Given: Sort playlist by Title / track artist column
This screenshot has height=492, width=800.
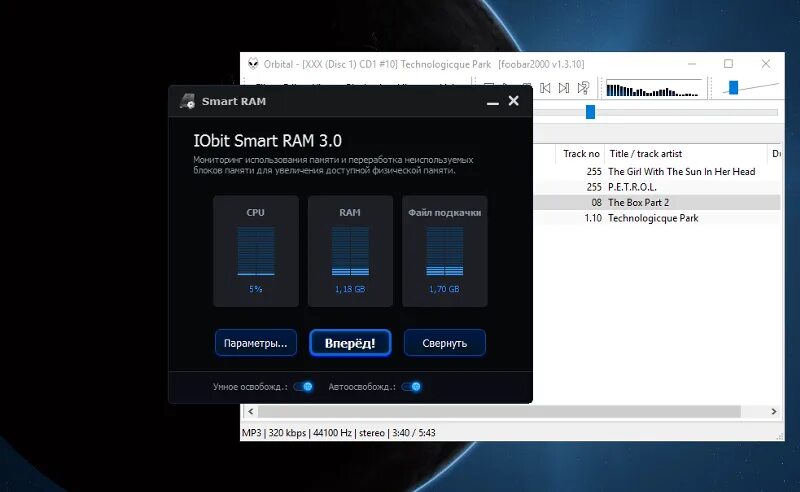Looking at the screenshot, I should (686, 154).
